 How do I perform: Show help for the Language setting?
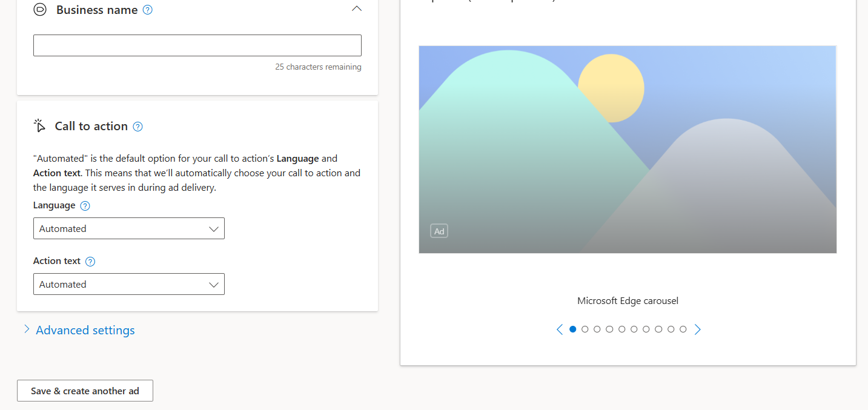pos(85,206)
